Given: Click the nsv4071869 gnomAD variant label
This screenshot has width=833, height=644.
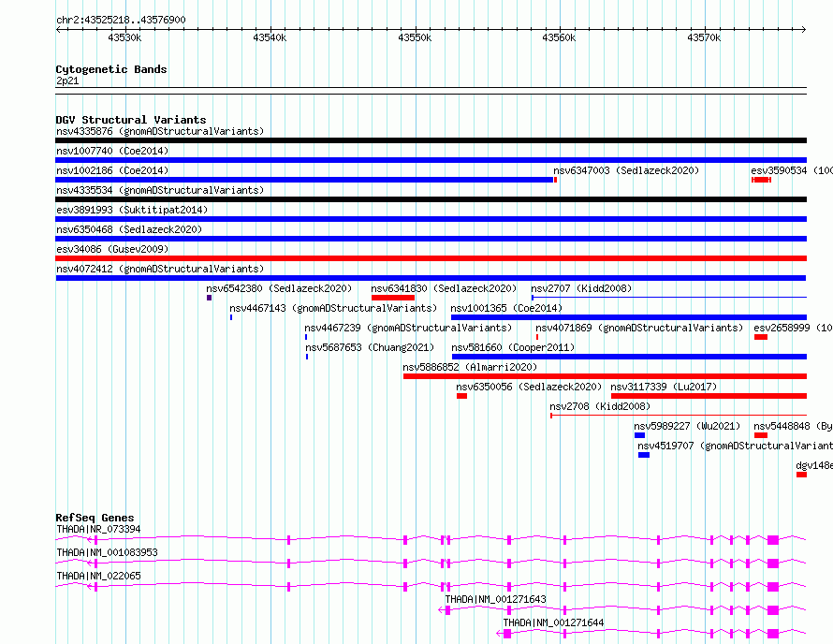Looking at the screenshot, I should click(x=639, y=328).
